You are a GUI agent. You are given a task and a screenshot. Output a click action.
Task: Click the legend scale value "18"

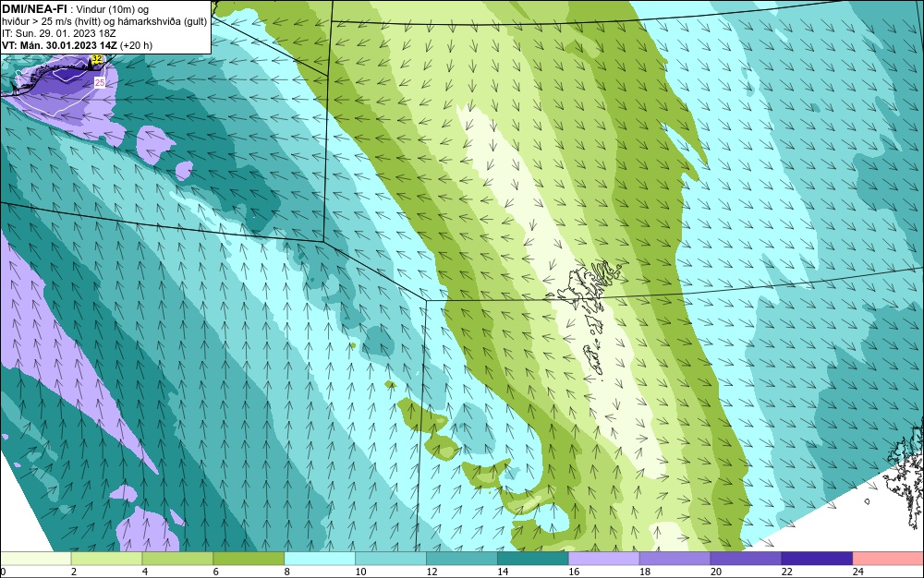645,572
